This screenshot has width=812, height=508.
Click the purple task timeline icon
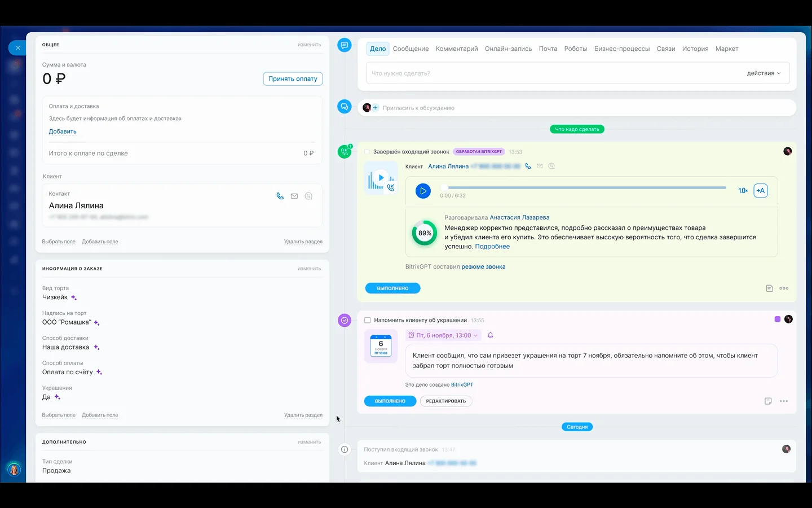coord(345,321)
